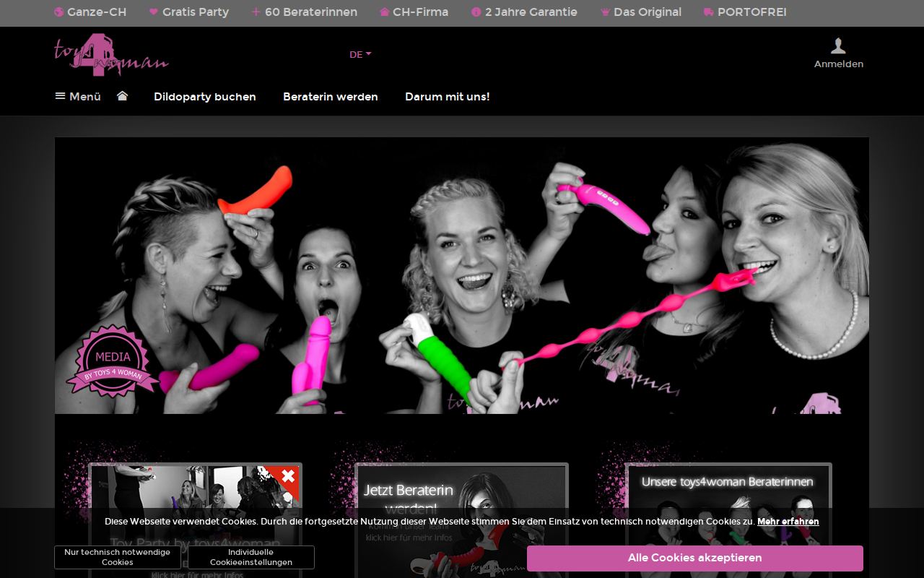
Task: Click the truck icon beside PORTOFREI
Action: 708,12
